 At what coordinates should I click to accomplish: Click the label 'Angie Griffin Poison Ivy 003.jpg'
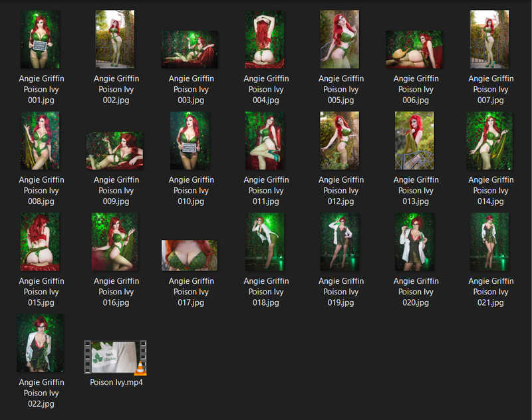point(192,90)
